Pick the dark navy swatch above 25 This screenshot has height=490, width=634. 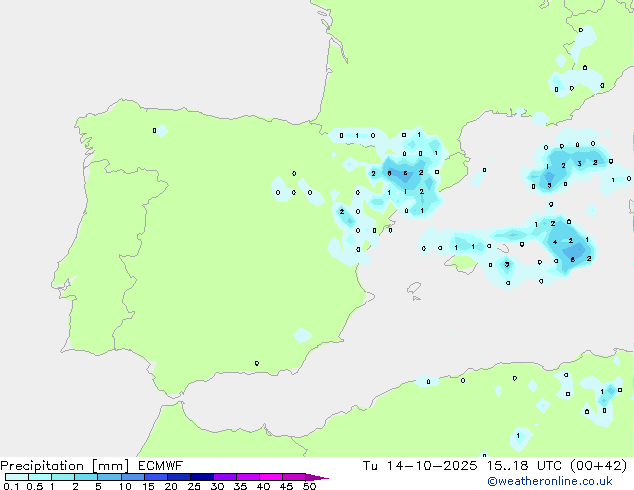tap(201, 477)
